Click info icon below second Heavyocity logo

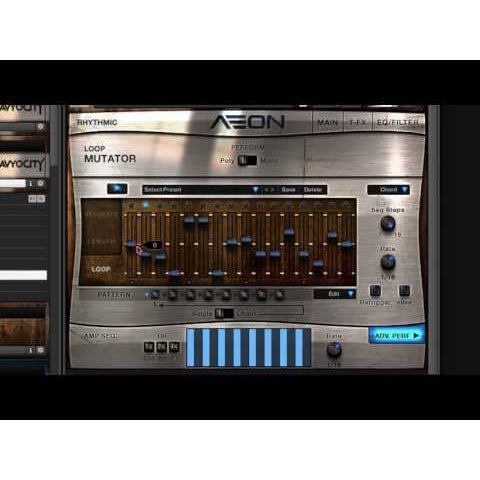pos(31,184)
